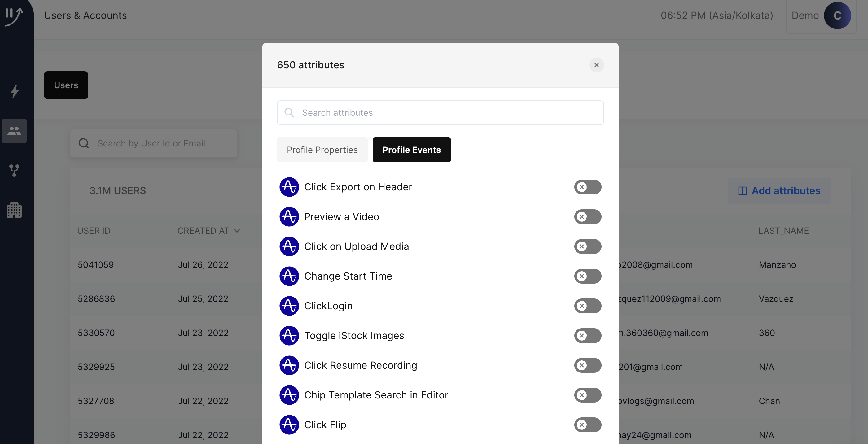The width and height of the screenshot is (868, 444).
Task: Open the users section sidebar icon
Action: coord(14,131)
